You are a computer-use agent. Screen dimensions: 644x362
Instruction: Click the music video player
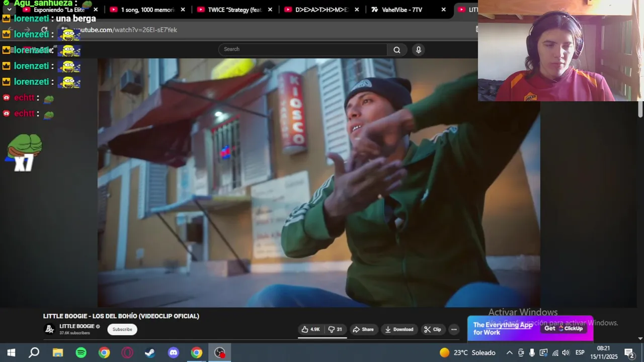click(318, 183)
